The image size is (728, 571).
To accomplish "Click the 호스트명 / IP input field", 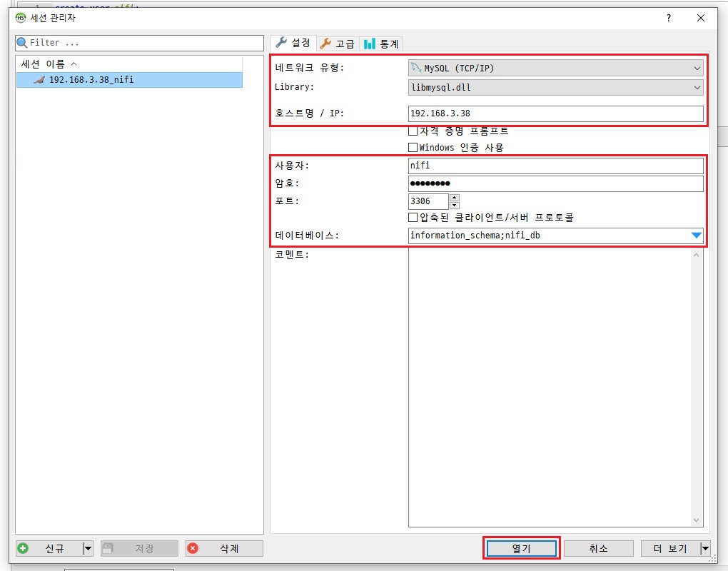I will pyautogui.click(x=556, y=113).
